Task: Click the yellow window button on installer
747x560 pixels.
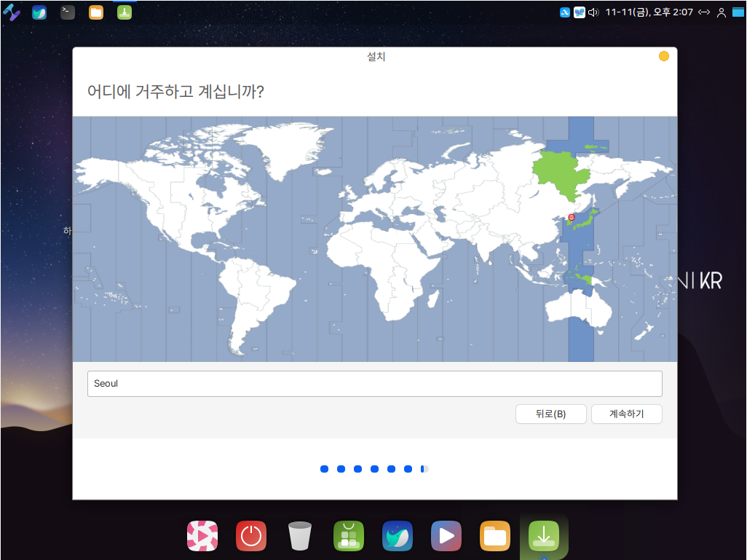Action: click(664, 57)
